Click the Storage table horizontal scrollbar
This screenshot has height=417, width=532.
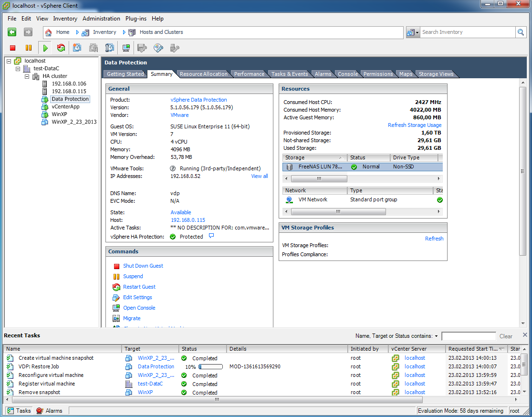319,178
